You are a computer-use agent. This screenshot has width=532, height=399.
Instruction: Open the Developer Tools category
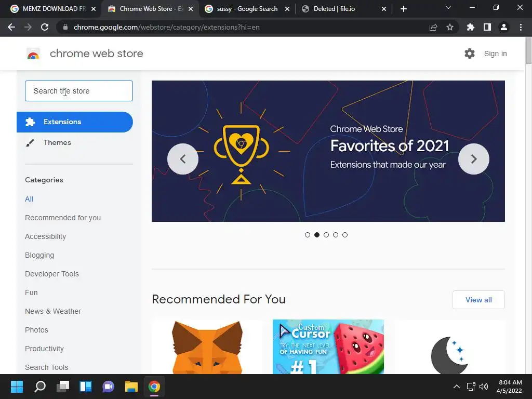[x=52, y=274]
